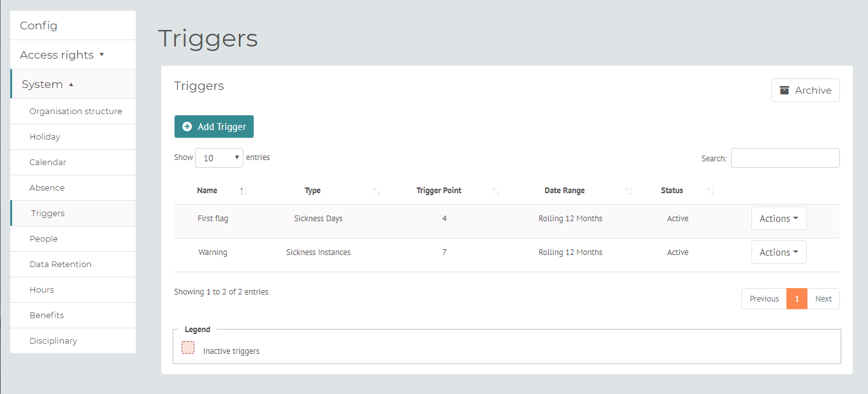Click trigger point value 7

pos(444,252)
